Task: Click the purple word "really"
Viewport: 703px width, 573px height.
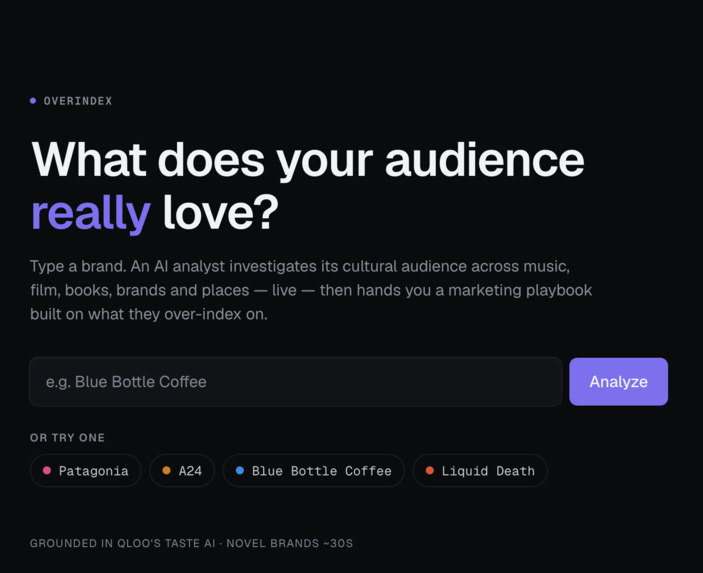Action: pyautogui.click(x=91, y=213)
